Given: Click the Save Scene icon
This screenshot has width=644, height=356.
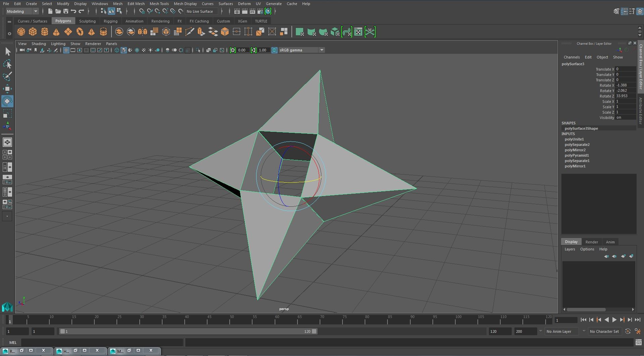Looking at the screenshot, I should [66, 11].
